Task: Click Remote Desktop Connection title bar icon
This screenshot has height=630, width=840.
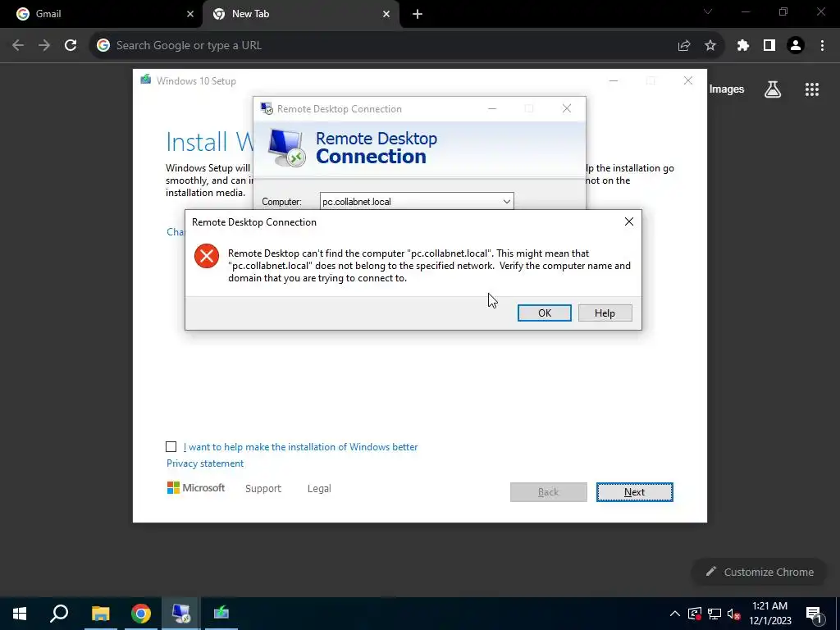Action: 267,109
